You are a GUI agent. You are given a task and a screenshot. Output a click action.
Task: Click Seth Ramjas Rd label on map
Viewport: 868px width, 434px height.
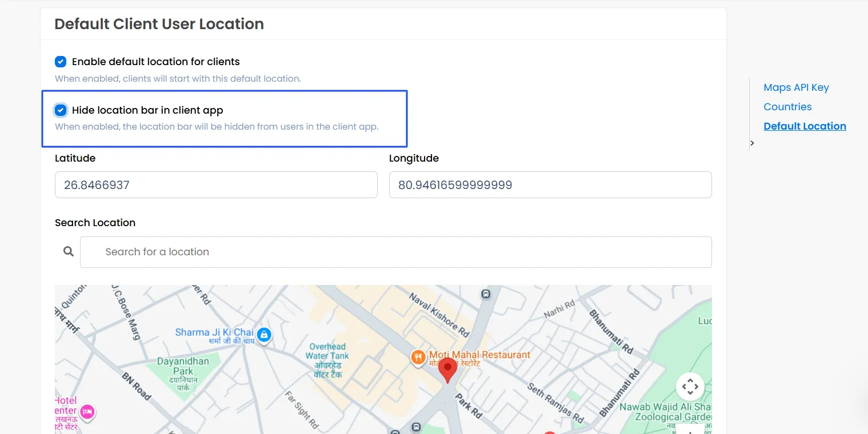coord(555,403)
